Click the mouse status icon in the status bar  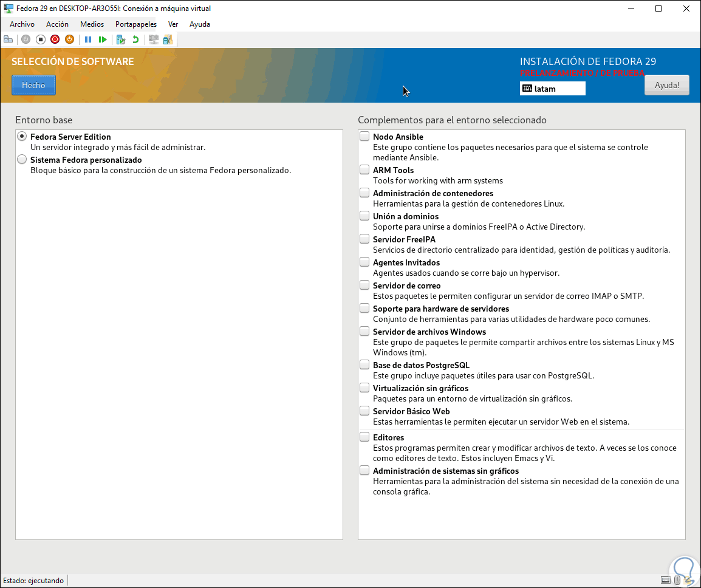(x=677, y=580)
